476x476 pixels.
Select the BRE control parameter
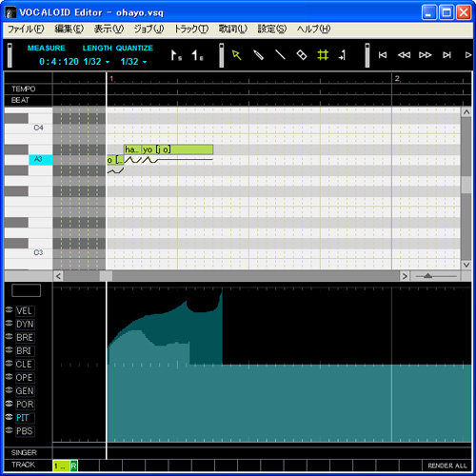(x=25, y=337)
